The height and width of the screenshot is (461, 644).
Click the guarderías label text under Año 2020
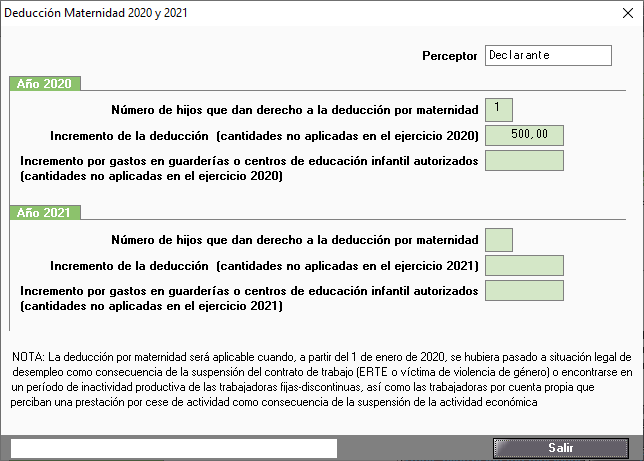pos(249,168)
